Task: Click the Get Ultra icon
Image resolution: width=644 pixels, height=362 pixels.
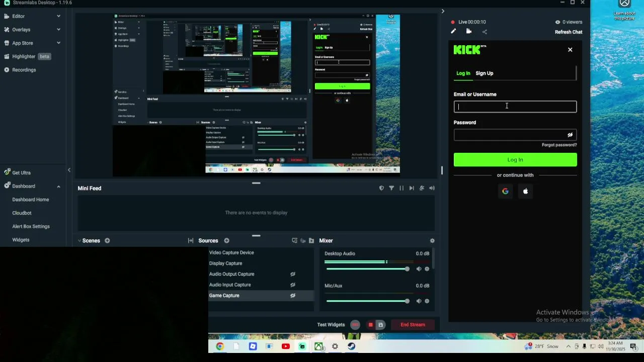Action: (7, 172)
